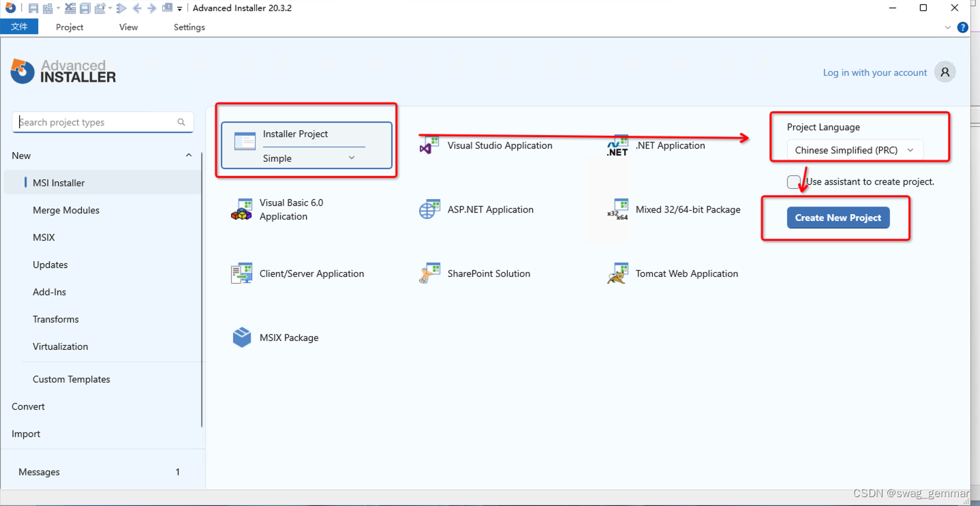The image size is (980, 506).
Task: Click the Save icon in the quick access toolbar
Action: [33, 8]
